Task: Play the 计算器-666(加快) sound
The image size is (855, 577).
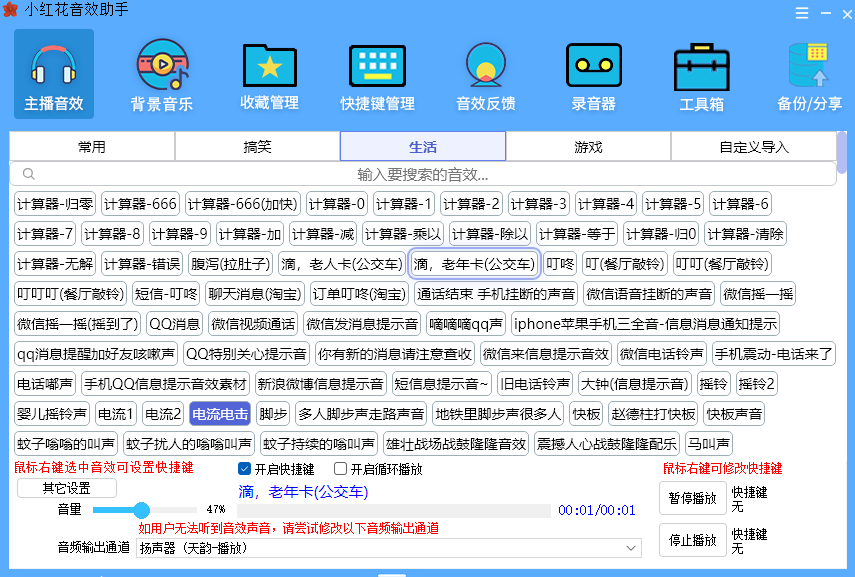Action: click(243, 204)
